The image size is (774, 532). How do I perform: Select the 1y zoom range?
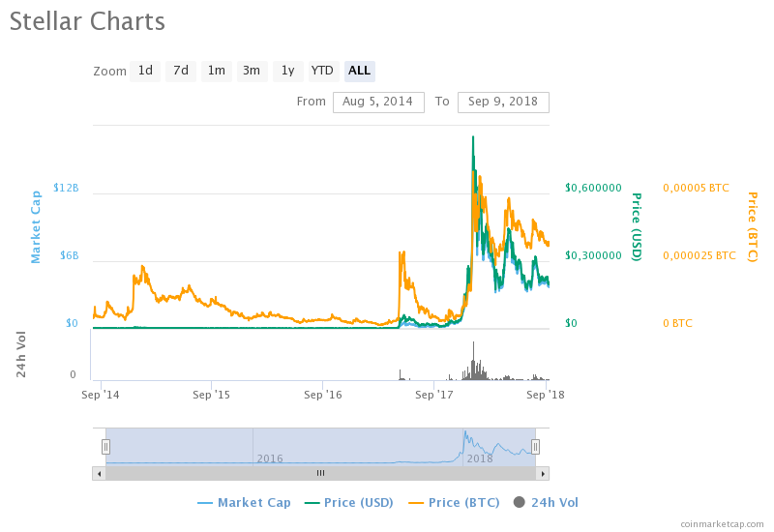(287, 71)
